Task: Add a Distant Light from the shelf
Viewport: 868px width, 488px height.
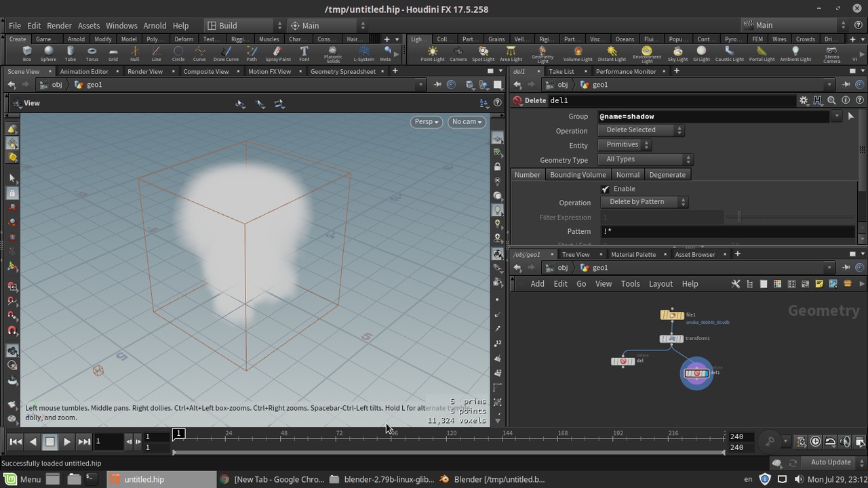Action: click(x=612, y=54)
